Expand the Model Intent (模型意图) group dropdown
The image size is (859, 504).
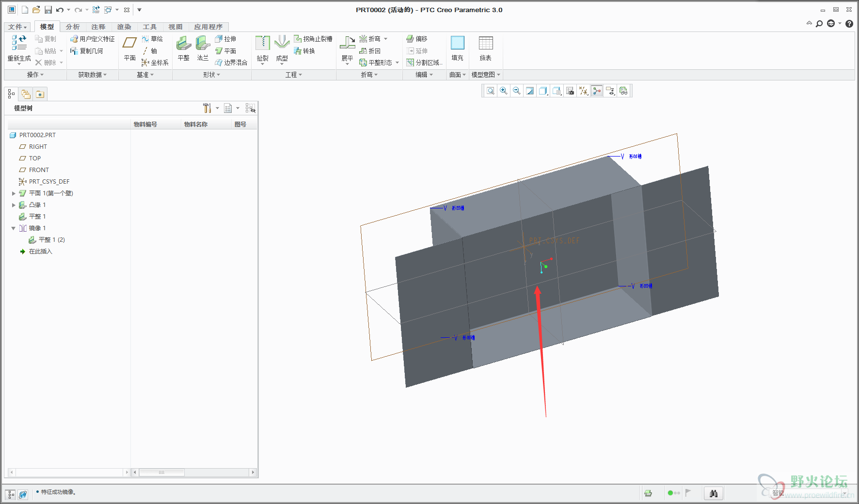pyautogui.click(x=486, y=75)
